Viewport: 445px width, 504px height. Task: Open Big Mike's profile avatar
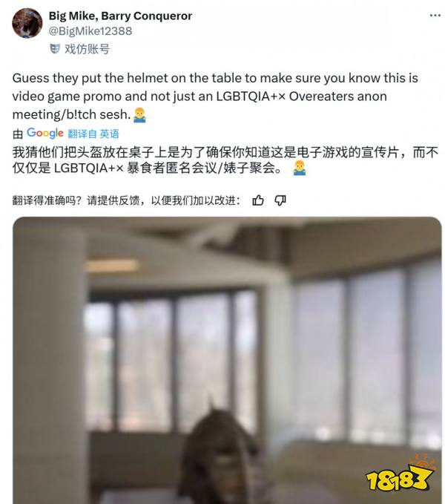pyautogui.click(x=27, y=23)
